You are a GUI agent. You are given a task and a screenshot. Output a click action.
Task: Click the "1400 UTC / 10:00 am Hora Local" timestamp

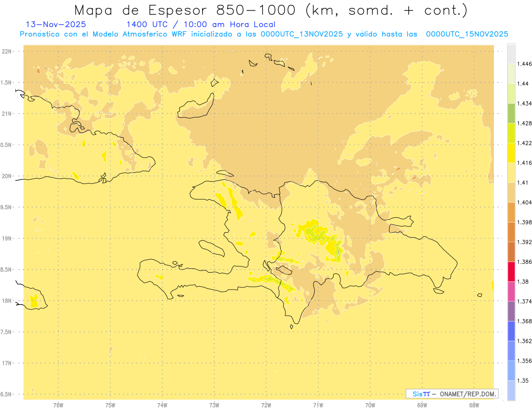(x=201, y=24)
